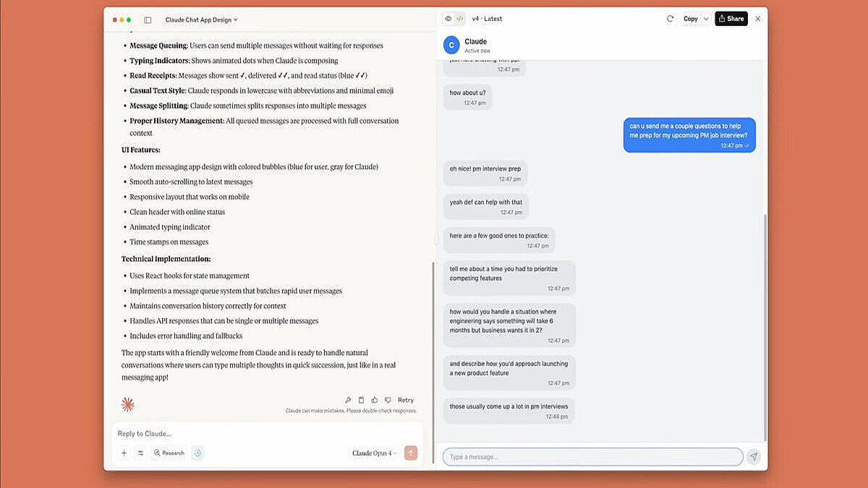Toggle the extended thinking clock button
The image size is (868, 488).
197,453
